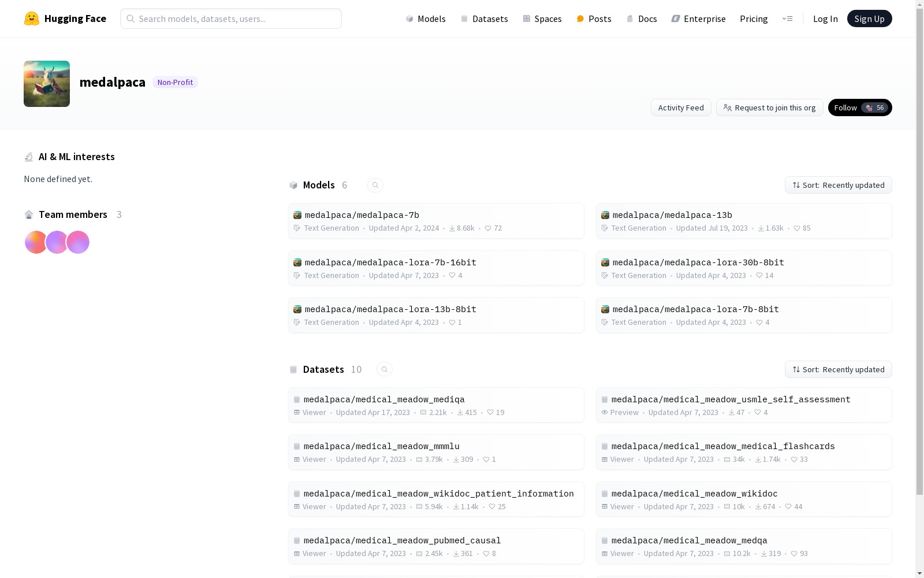Screen dimensions: 924x578
Task: Click magnifier icon in top search box
Action: click(x=131, y=18)
